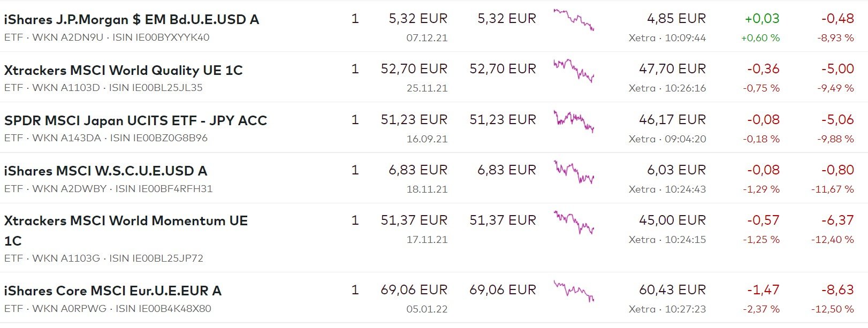Viewport: 868px width, 328px height.
Task: Click the World Quality sparkline chart
Action: (574, 70)
